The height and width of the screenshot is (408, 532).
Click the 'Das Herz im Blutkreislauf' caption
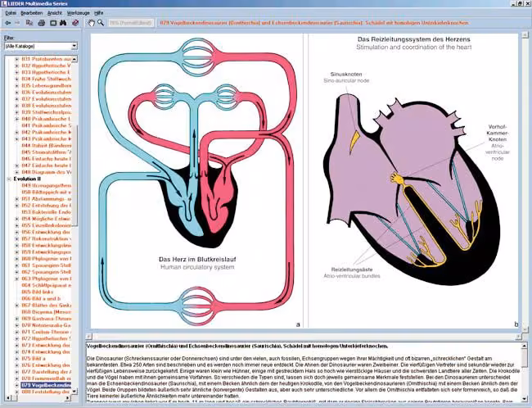pos(197,259)
